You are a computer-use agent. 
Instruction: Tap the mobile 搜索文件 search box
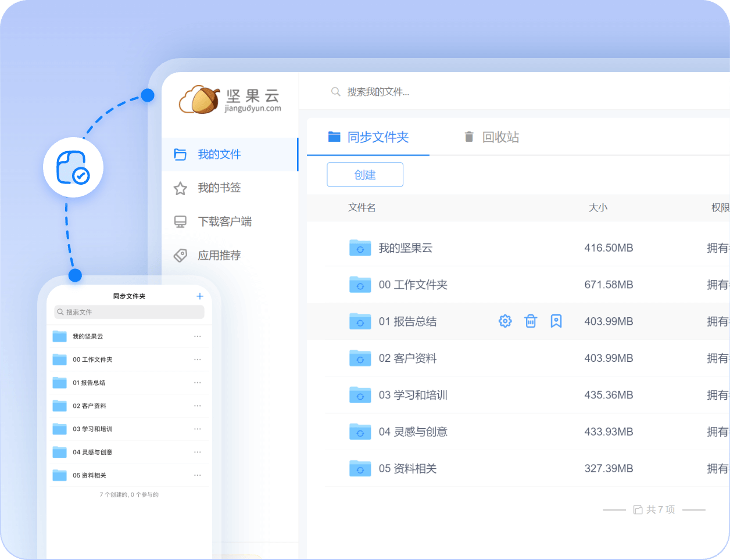[x=129, y=312]
